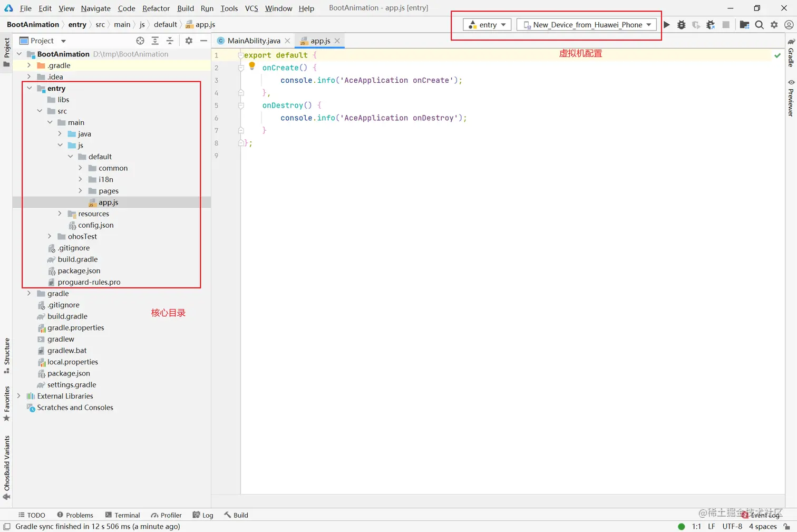Click Select Opened File target icon
Viewport: 797px width, 532px height.
click(x=140, y=41)
